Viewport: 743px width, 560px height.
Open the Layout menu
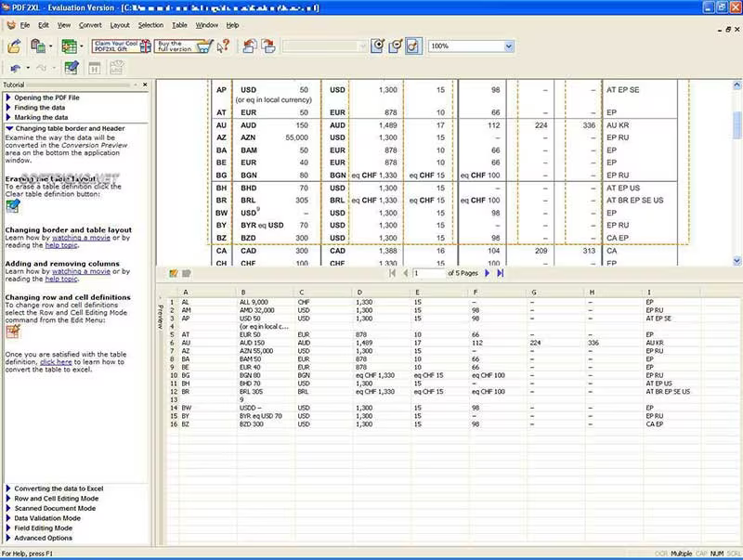120,25
